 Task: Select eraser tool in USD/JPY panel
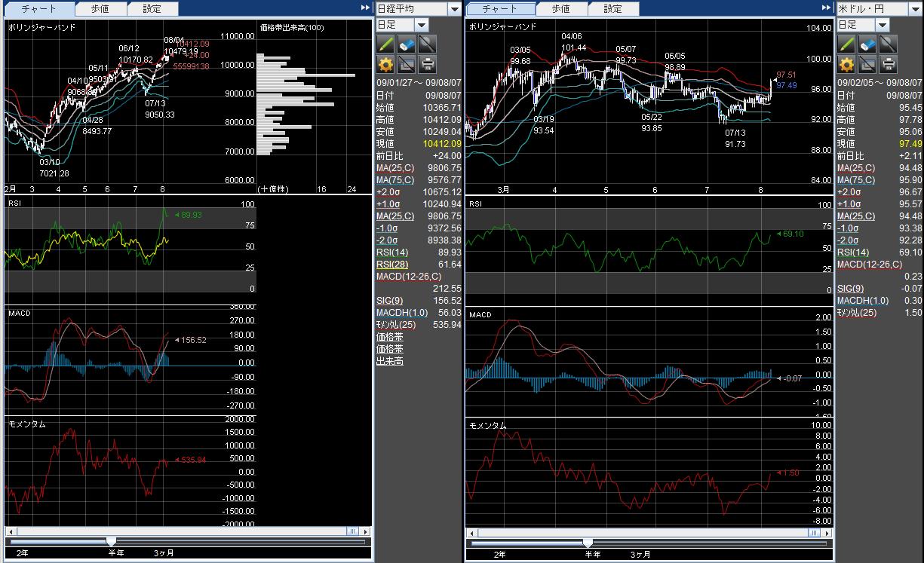click(x=867, y=44)
